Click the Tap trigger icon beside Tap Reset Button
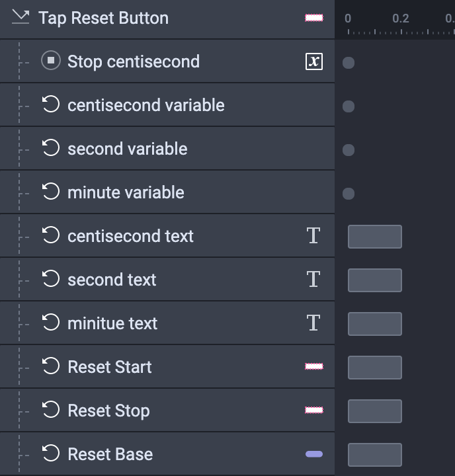455x476 pixels. click(21, 17)
